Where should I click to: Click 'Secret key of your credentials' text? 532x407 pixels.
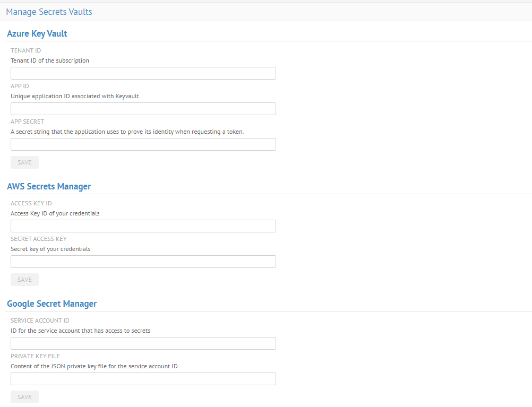[50, 249]
